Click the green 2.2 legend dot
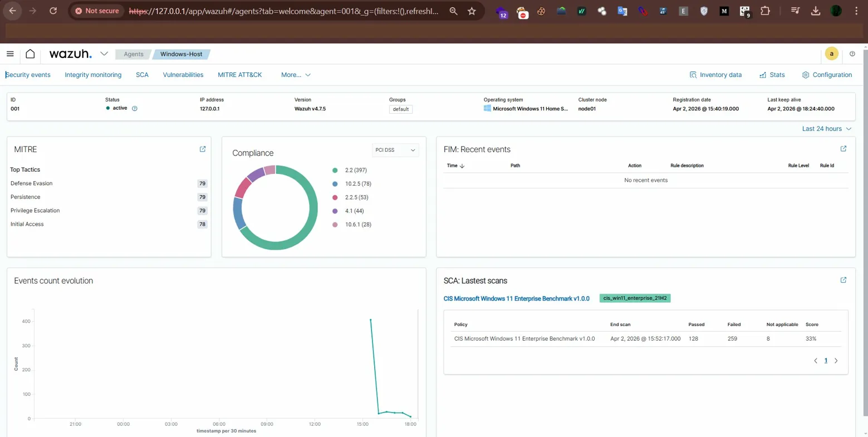 tap(334, 170)
